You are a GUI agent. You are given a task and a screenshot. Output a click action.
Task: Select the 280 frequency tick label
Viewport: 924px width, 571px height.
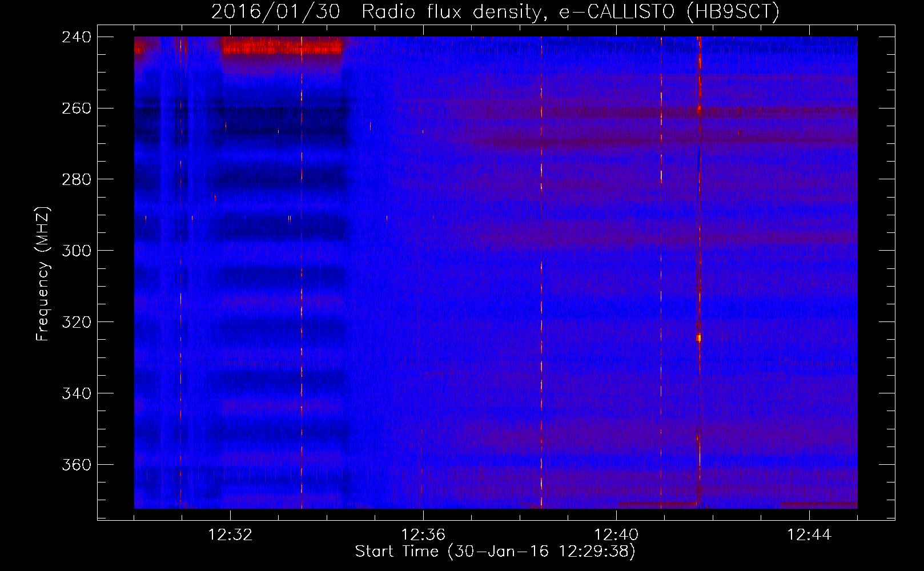77,180
